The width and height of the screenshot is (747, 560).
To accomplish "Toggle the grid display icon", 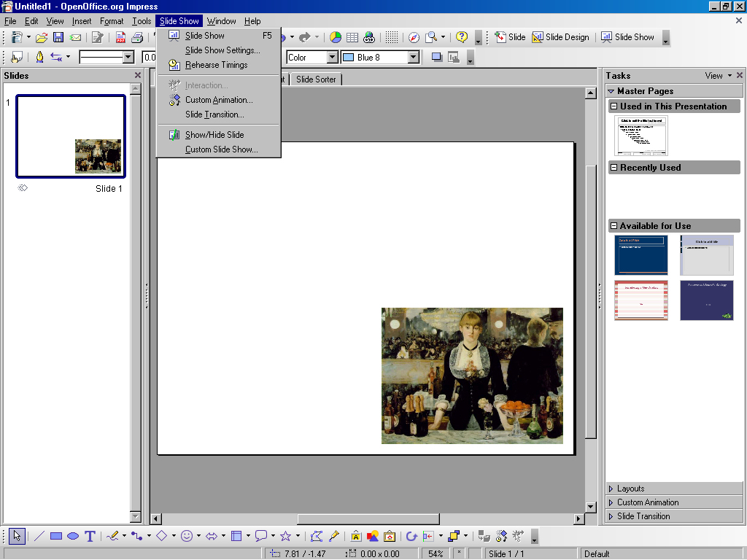I will 392,37.
